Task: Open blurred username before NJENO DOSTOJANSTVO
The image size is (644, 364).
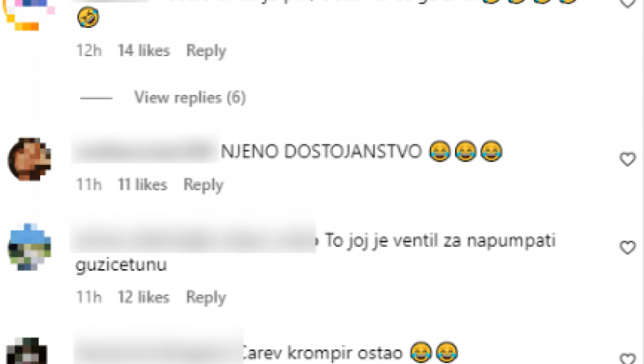Action: coord(145,151)
